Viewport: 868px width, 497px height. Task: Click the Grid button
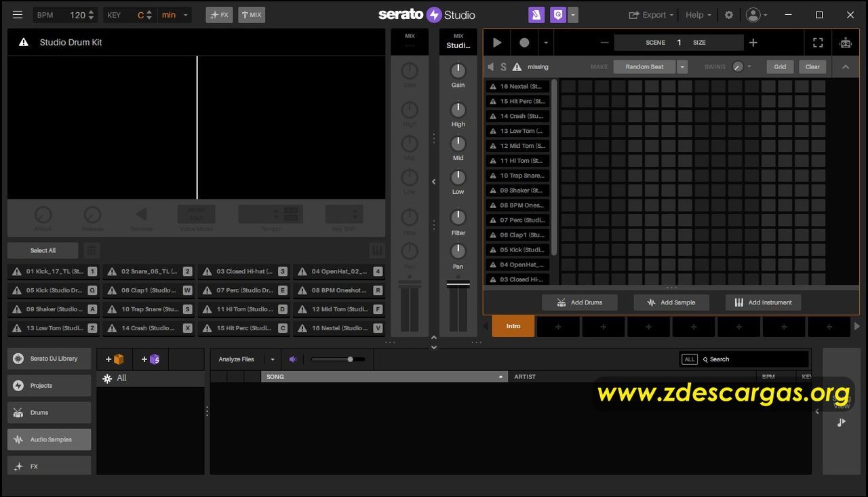coord(780,66)
